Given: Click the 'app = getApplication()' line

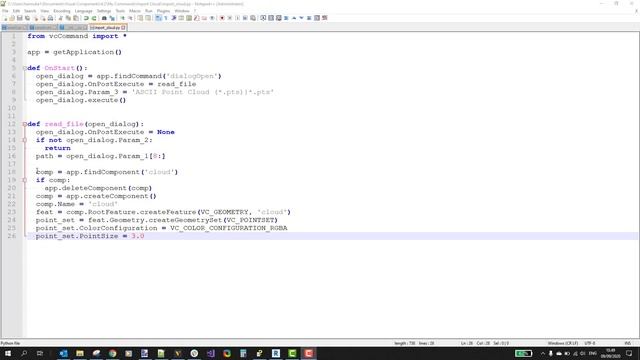Looking at the screenshot, I should (74, 52).
